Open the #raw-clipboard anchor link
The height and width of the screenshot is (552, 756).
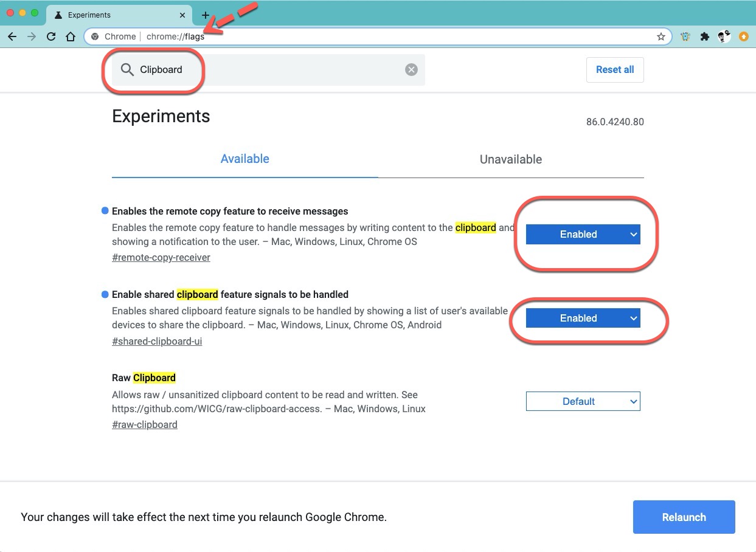coord(145,425)
